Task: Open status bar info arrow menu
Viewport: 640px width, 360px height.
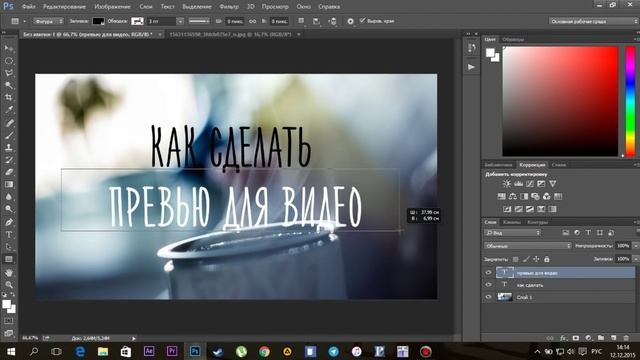Action: pos(133,338)
